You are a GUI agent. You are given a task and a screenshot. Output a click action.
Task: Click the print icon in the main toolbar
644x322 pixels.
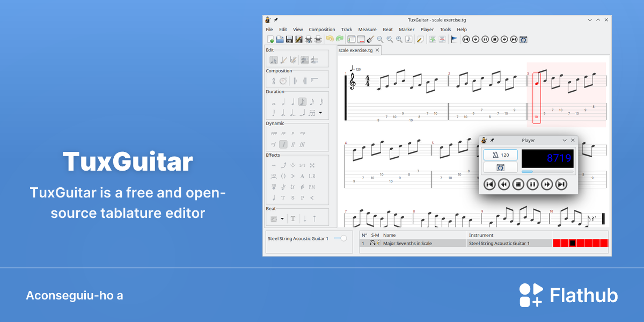(318, 39)
